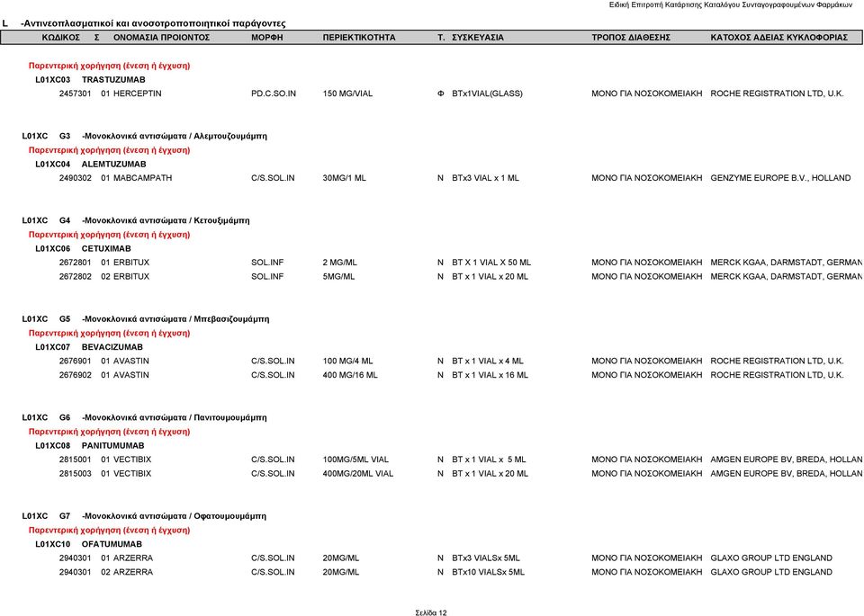Click the L01XC G3 Αλεμτουζουμάμπη group heading

(x=144, y=136)
